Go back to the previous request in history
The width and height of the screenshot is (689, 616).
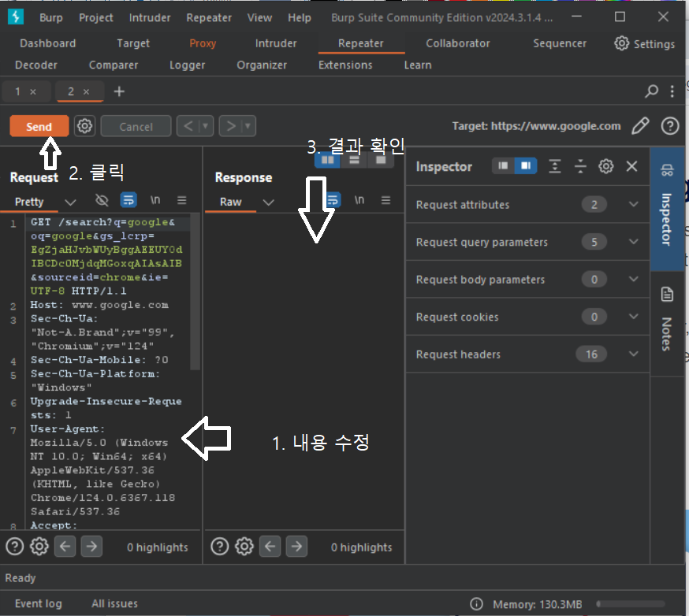(188, 127)
